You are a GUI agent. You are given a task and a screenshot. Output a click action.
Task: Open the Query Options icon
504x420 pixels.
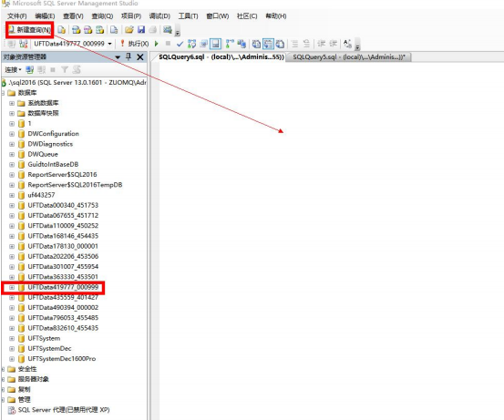click(x=203, y=44)
